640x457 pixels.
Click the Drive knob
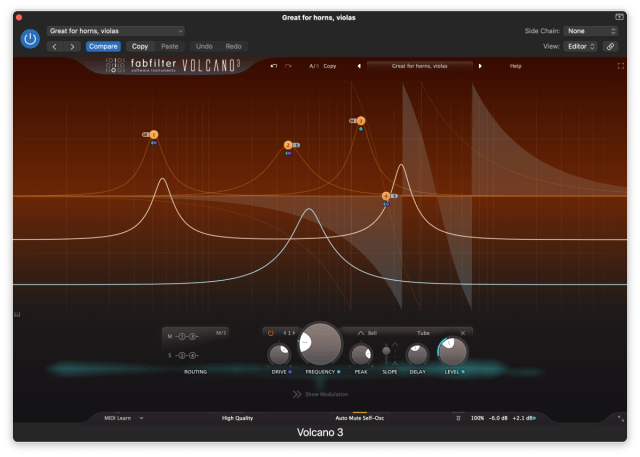[279, 355]
